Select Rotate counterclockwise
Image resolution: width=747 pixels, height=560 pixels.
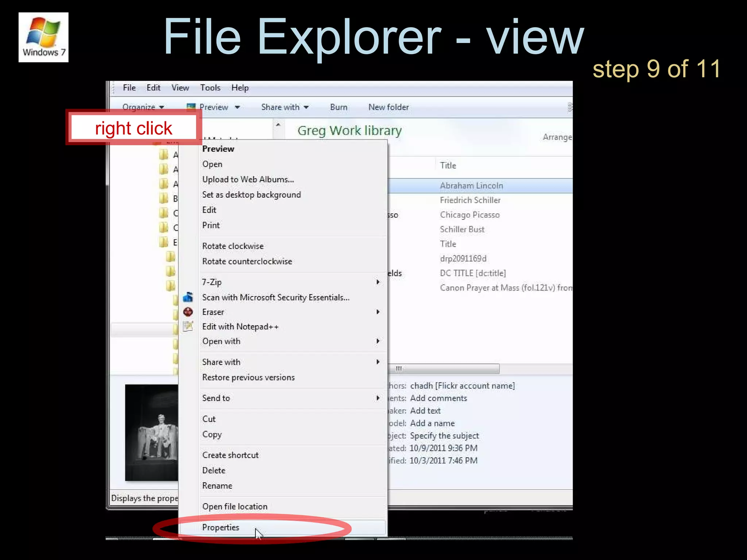(247, 261)
